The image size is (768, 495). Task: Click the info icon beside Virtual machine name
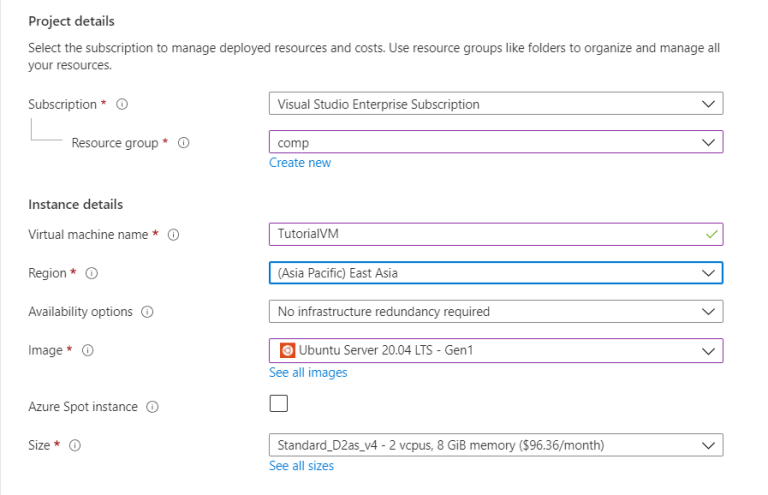tap(173, 235)
